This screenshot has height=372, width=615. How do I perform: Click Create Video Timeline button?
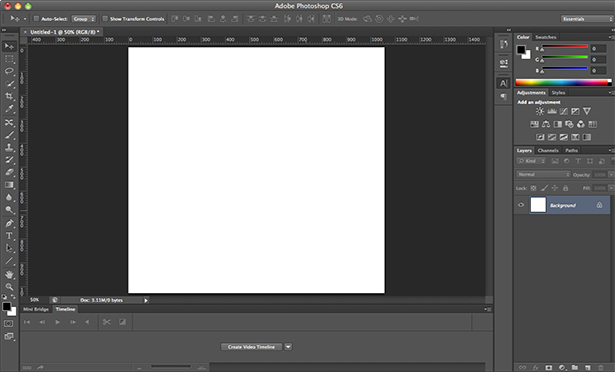point(251,347)
